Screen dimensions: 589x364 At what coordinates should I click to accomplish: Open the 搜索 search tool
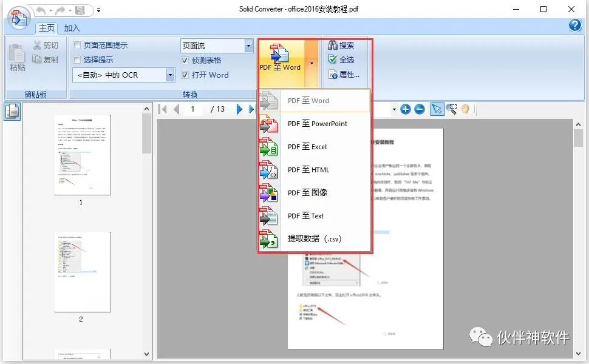341,44
